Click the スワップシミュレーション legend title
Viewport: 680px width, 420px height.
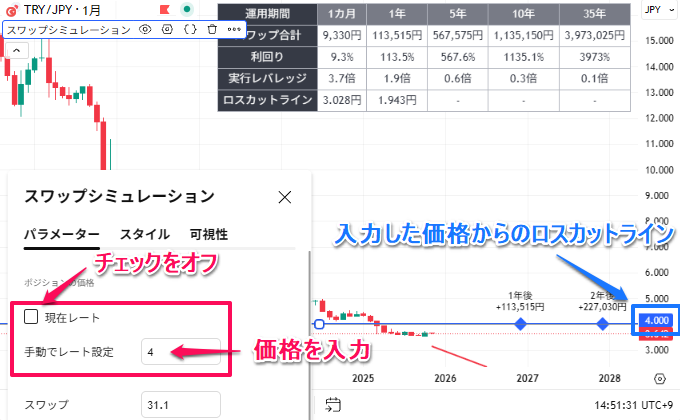click(69, 30)
